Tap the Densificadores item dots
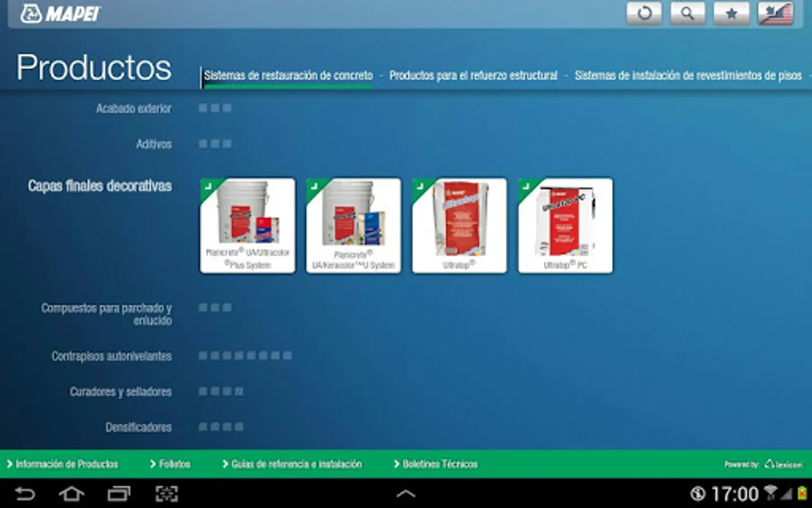 click(220, 427)
